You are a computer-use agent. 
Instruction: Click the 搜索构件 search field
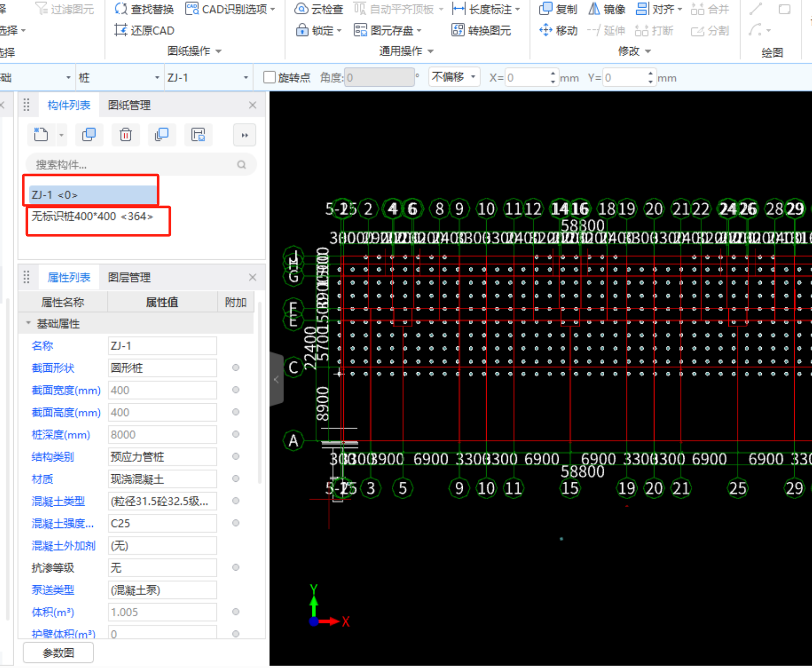tap(140, 165)
